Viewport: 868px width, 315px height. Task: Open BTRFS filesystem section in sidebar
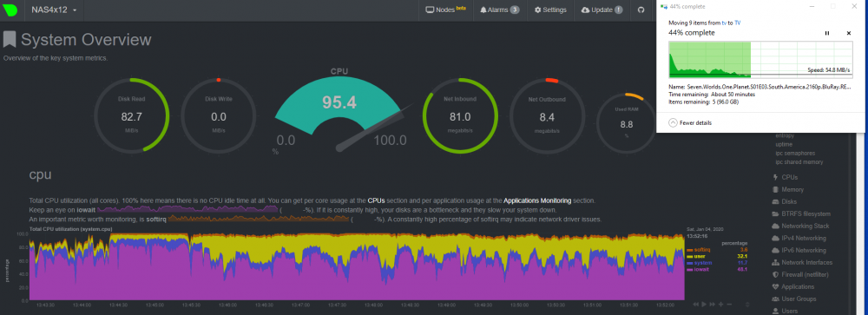[800, 214]
